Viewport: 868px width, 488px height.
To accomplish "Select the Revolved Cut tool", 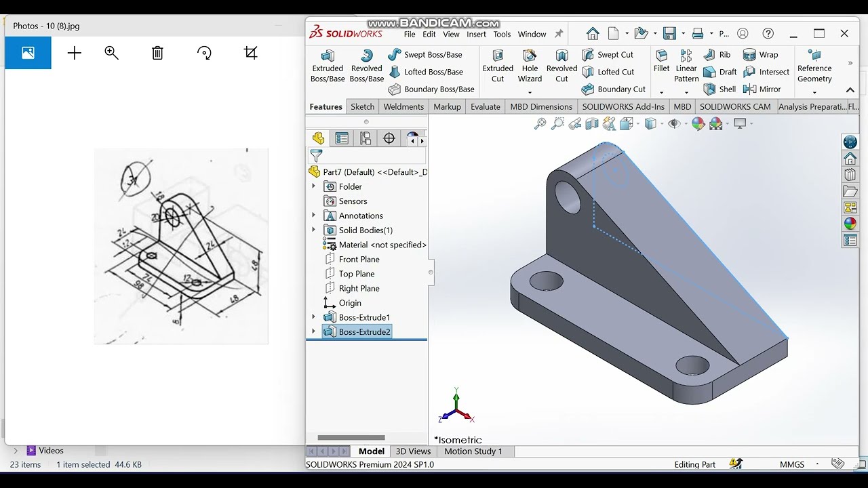I will click(561, 66).
